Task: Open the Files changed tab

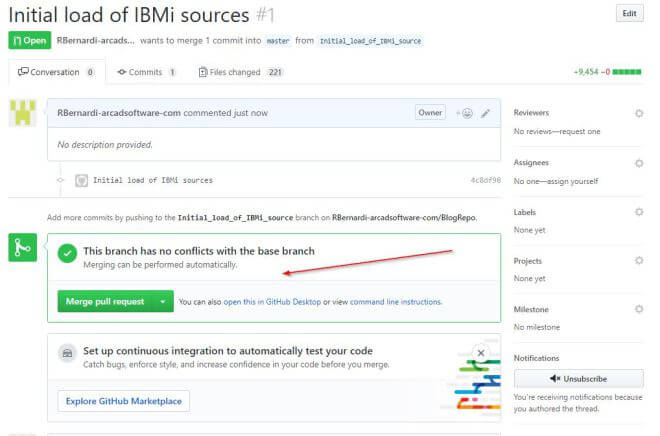Action: click(240, 72)
